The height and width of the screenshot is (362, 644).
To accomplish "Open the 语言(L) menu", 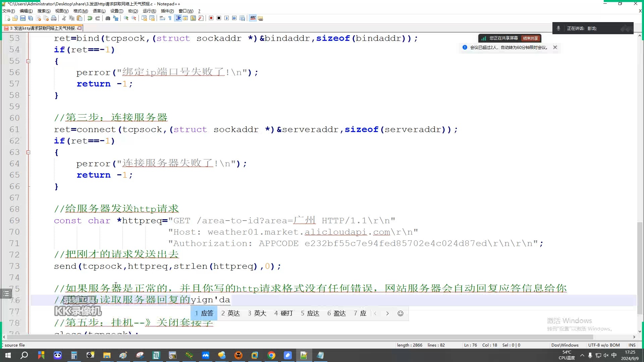I will point(99,11).
